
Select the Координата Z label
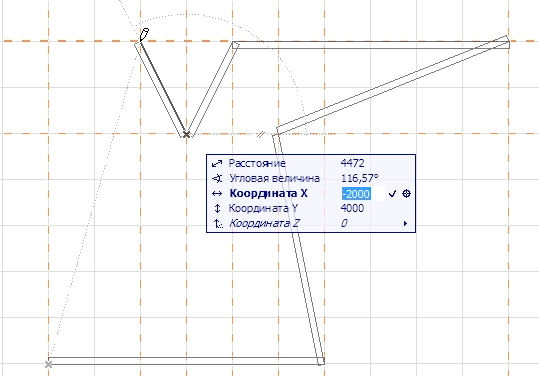264,224
